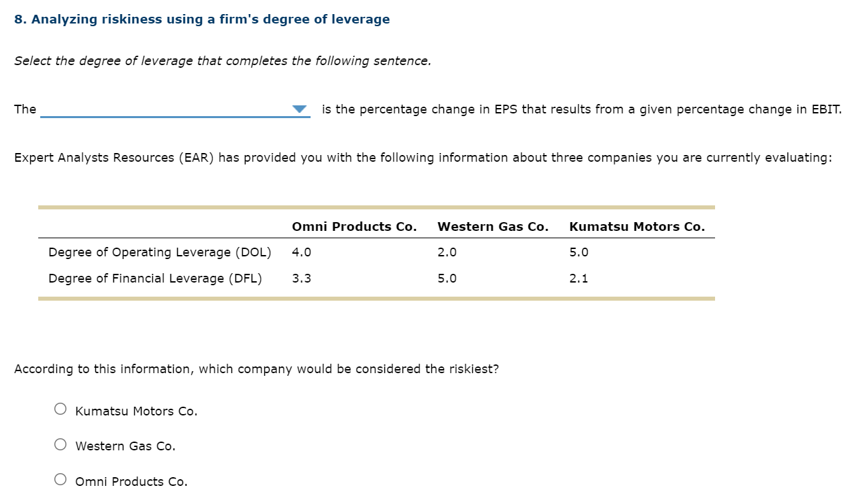The image size is (868, 500).
Task: Click the Western Gas Co. column header
Action: click(x=493, y=227)
